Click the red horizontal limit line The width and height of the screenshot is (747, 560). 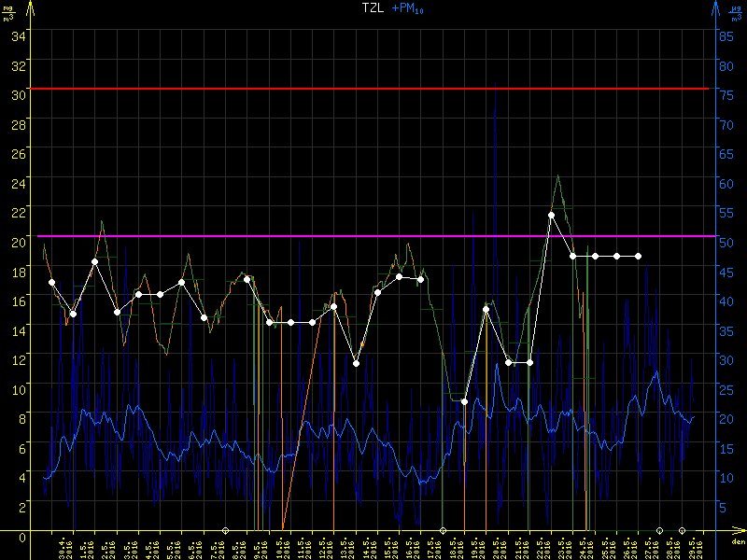[x=373, y=89]
